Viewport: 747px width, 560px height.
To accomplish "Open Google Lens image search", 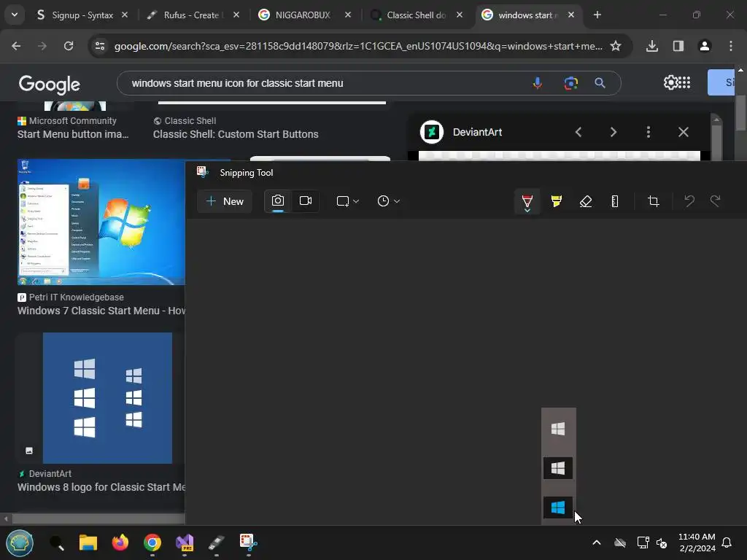I will click(x=570, y=83).
